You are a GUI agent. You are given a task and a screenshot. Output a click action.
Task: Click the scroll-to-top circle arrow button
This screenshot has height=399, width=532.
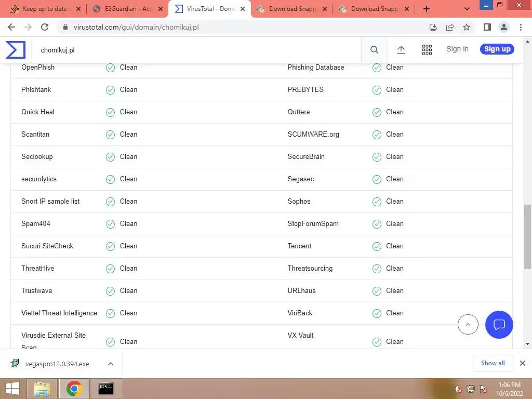tap(468, 324)
